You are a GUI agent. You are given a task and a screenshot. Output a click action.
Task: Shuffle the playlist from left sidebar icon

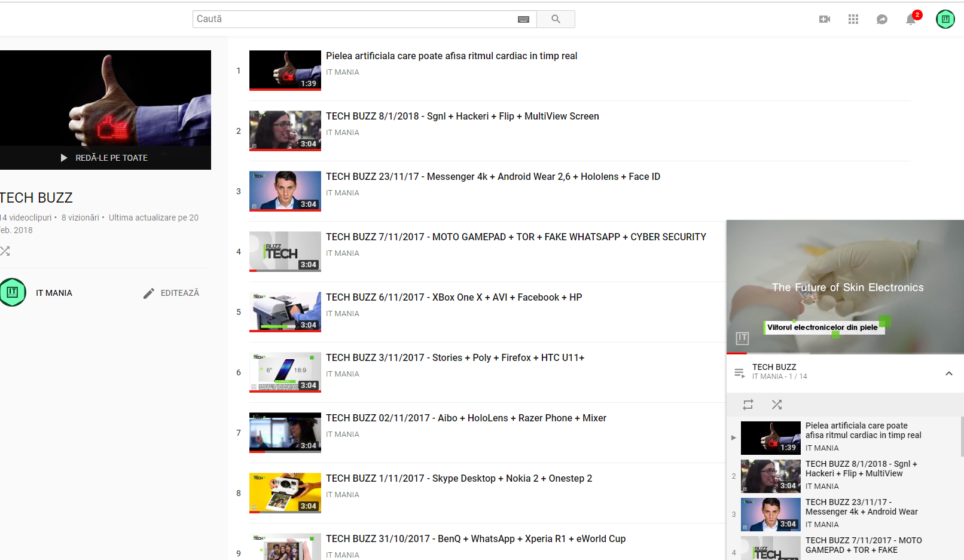pyautogui.click(x=5, y=251)
